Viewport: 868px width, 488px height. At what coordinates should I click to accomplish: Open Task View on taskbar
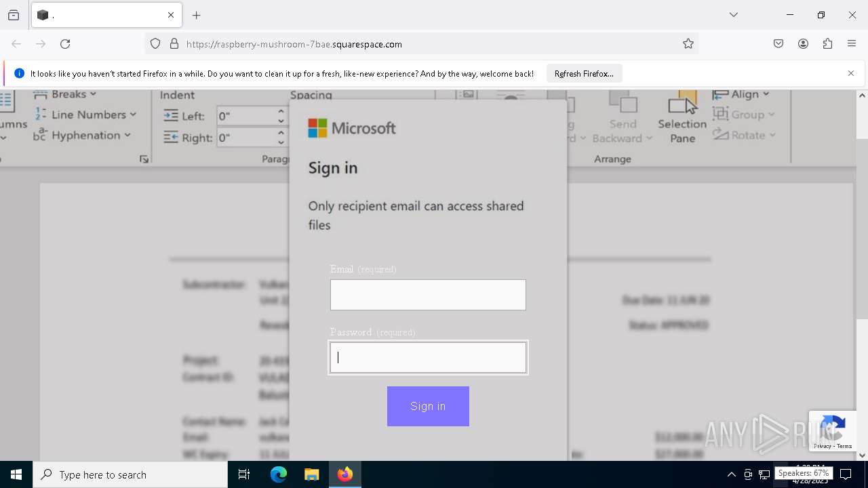[244, 474]
